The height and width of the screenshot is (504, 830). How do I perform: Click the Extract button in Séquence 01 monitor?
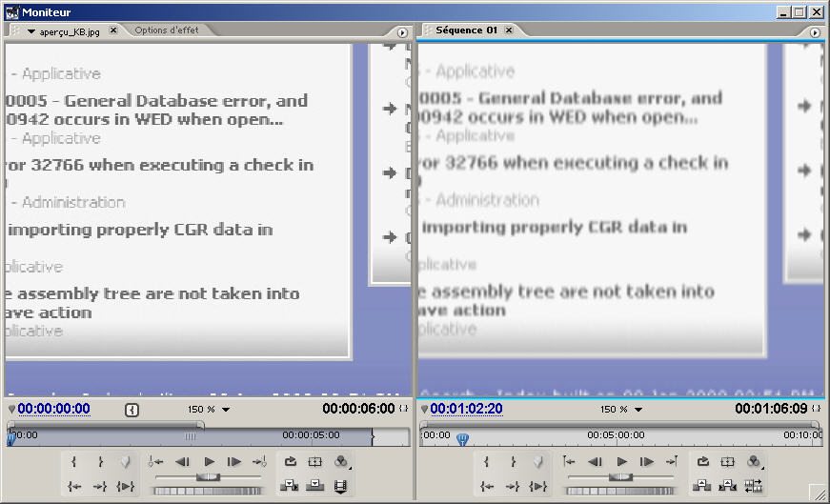(727, 486)
